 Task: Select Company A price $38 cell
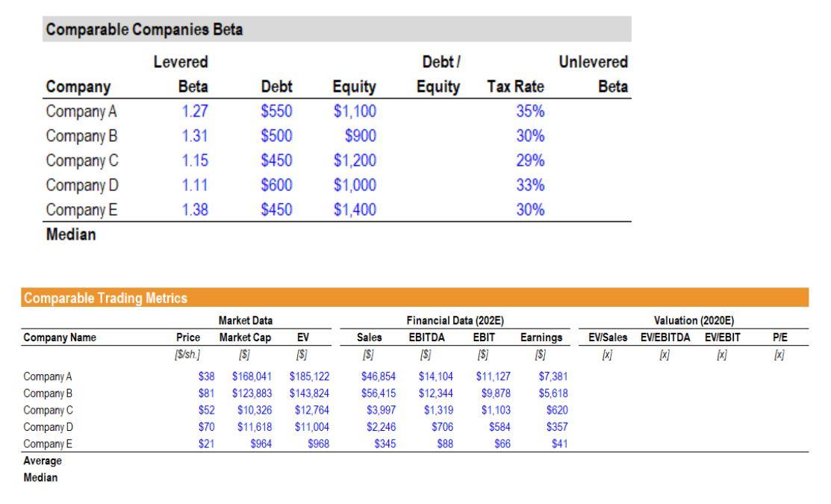tap(206, 377)
